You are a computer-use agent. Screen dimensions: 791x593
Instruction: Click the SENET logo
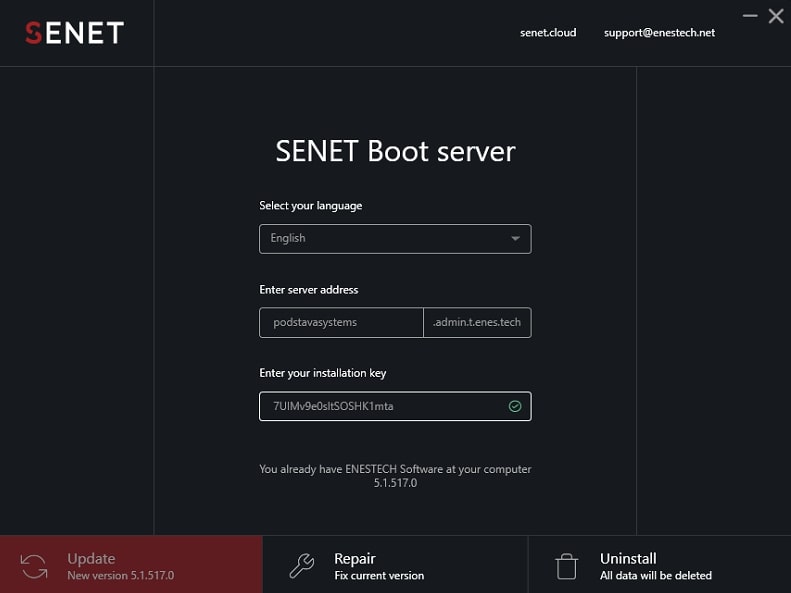(75, 33)
